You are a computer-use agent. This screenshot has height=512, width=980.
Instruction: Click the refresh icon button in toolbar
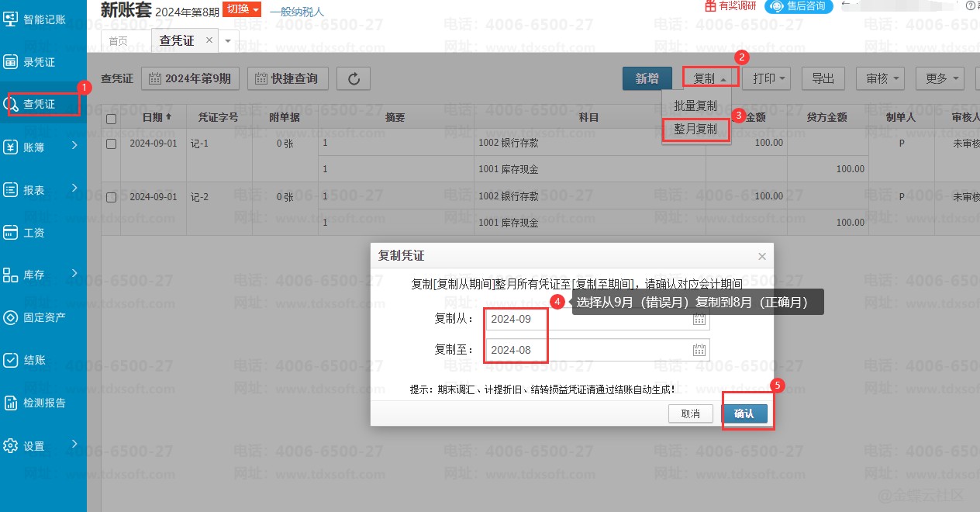click(x=354, y=78)
